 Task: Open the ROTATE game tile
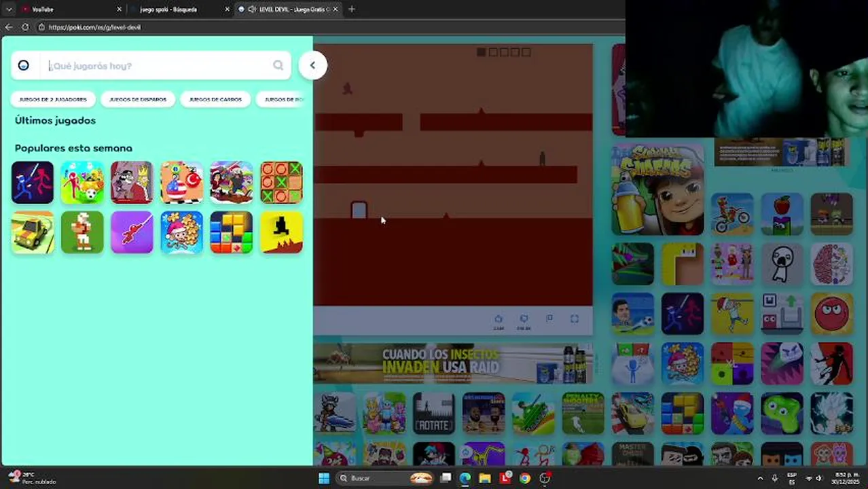(433, 413)
